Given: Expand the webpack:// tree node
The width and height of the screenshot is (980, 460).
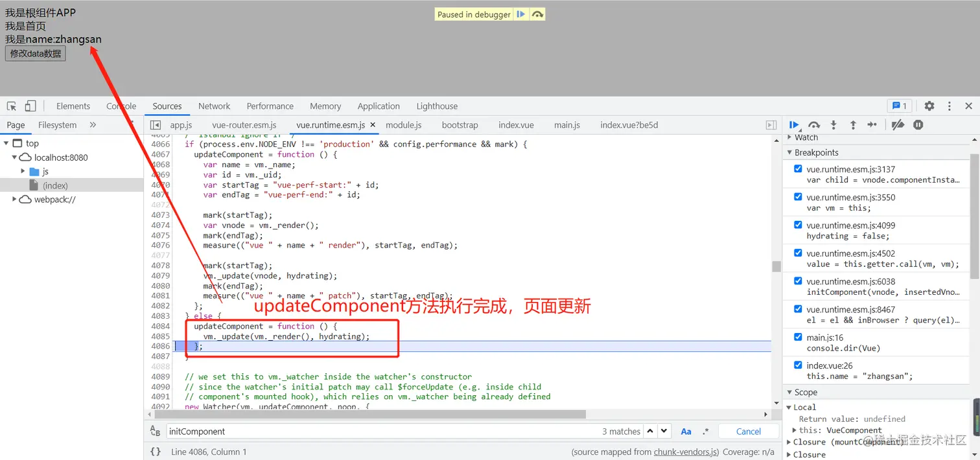Looking at the screenshot, I should [x=14, y=200].
